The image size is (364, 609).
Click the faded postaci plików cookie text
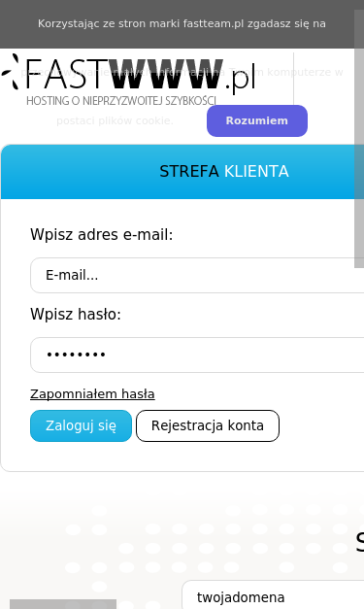coord(115,120)
